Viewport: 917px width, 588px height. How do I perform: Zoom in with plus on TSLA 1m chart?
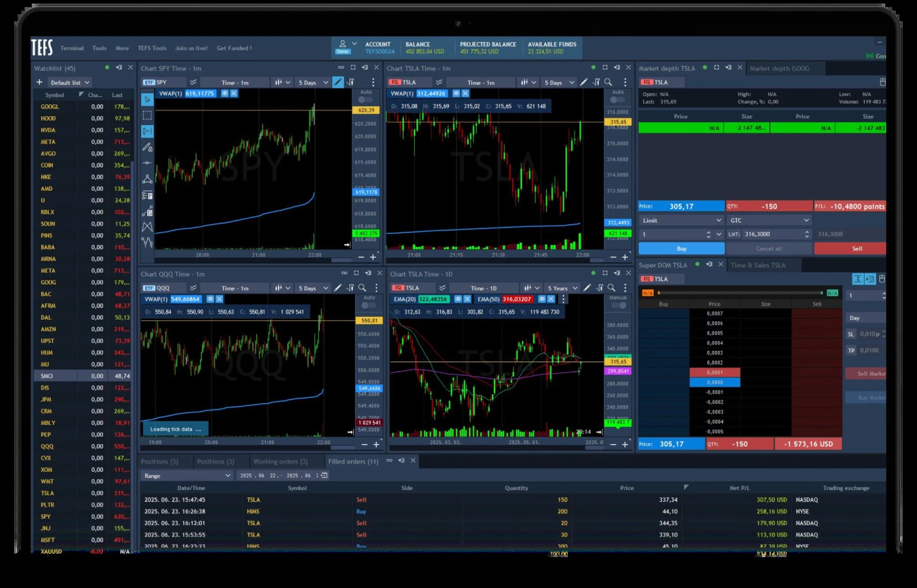pos(625,257)
